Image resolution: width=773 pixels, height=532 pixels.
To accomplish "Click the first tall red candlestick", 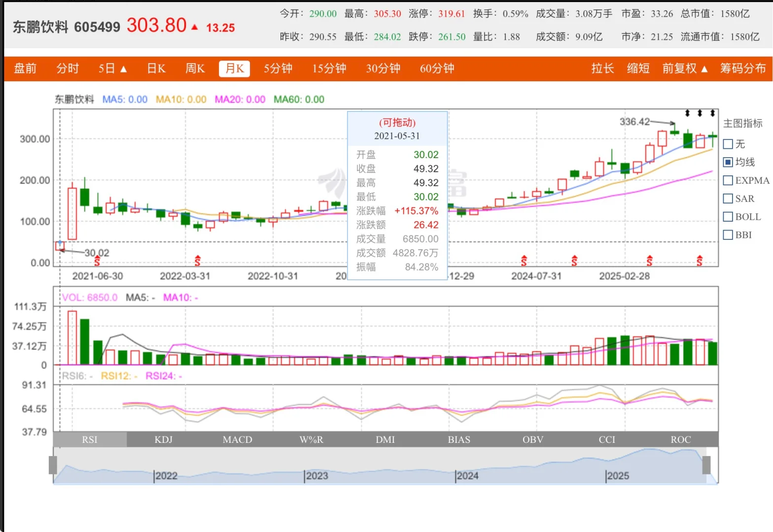I will [72, 213].
